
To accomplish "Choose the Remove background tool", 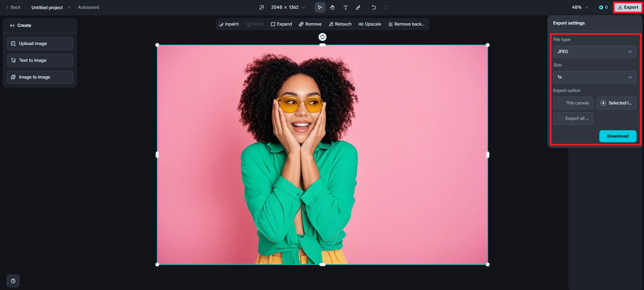I will (x=407, y=24).
